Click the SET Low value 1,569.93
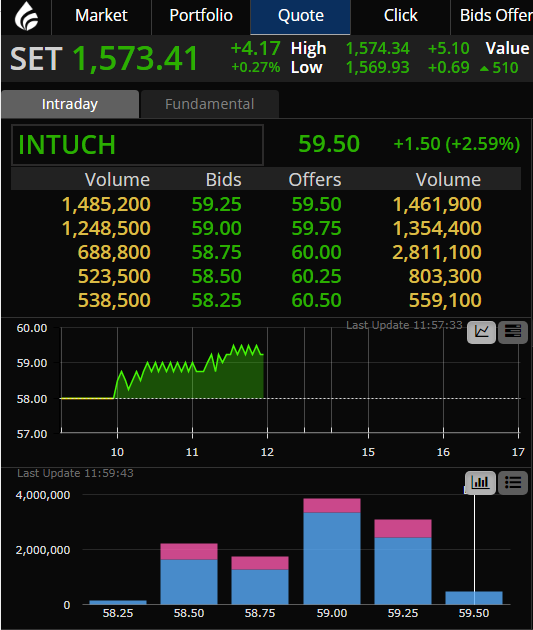Viewport: 533px width, 630px height. 378,68
